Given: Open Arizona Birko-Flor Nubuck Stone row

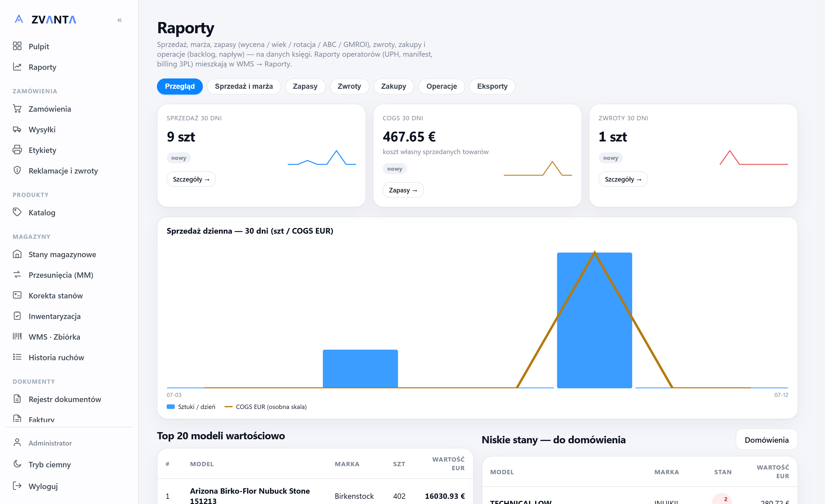Looking at the screenshot, I should (x=315, y=496).
